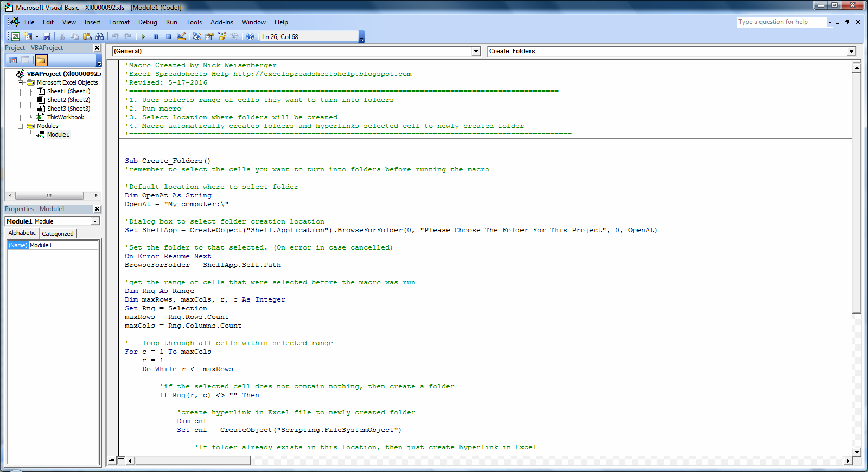The height and width of the screenshot is (472, 868).
Task: Select Sheet1 (Sheet1) in project tree
Action: point(68,91)
